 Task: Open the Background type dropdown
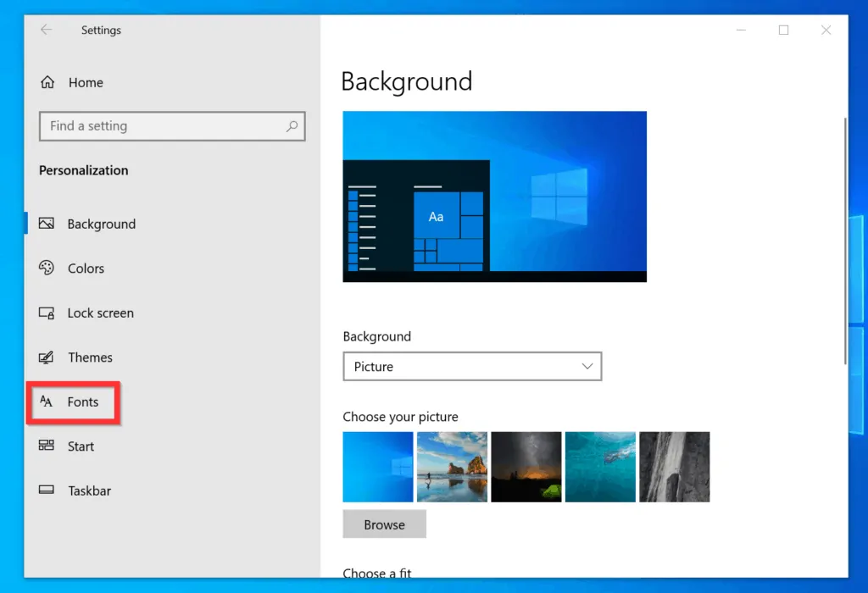tap(471, 366)
